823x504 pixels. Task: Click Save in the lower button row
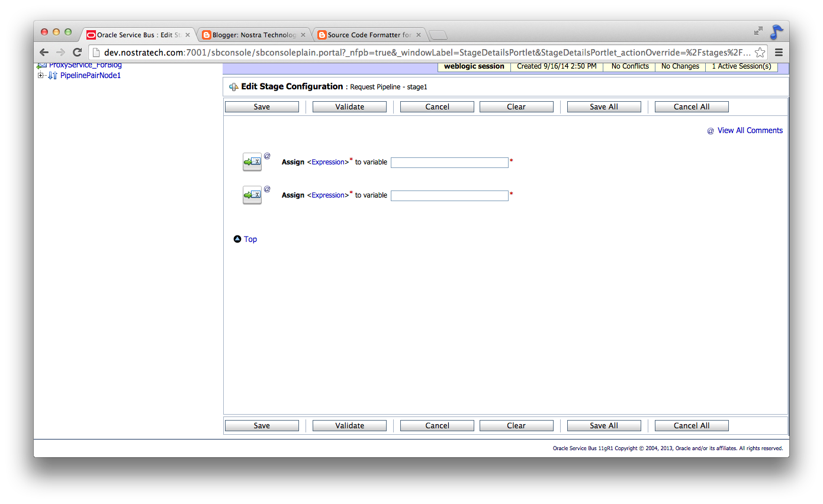click(262, 426)
